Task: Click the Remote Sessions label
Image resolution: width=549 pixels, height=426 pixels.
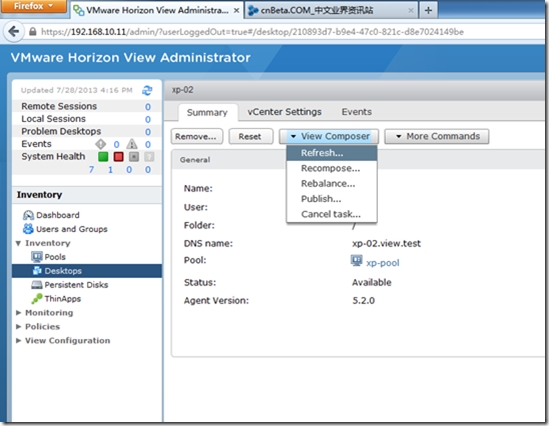Action: [59, 106]
